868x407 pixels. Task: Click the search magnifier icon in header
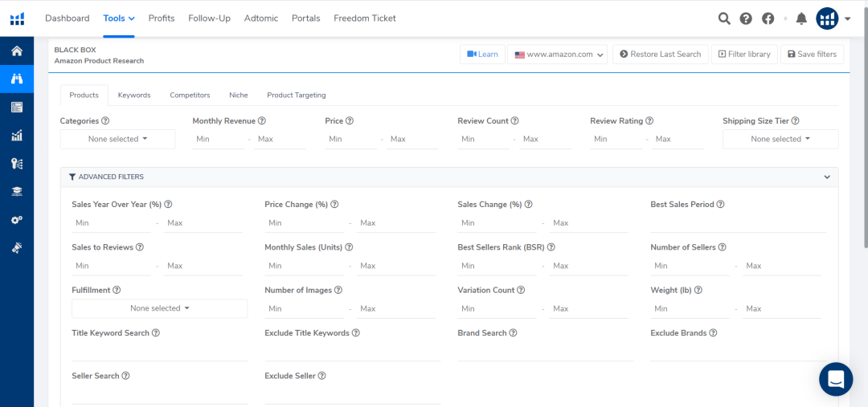click(x=724, y=18)
